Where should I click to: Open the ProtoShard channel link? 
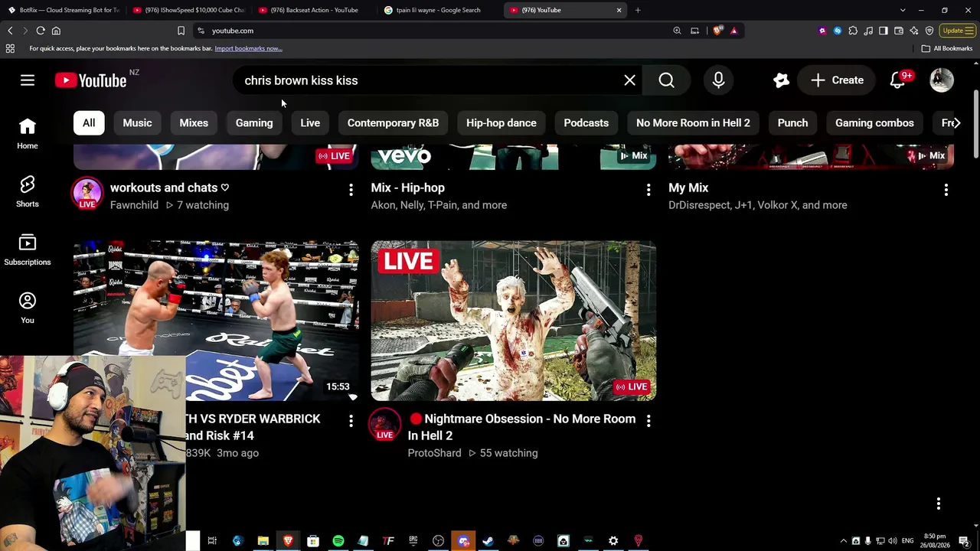pos(434,453)
